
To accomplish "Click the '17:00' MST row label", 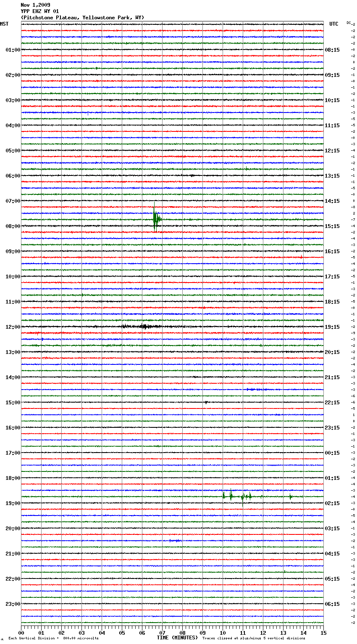I will tap(13, 453).
